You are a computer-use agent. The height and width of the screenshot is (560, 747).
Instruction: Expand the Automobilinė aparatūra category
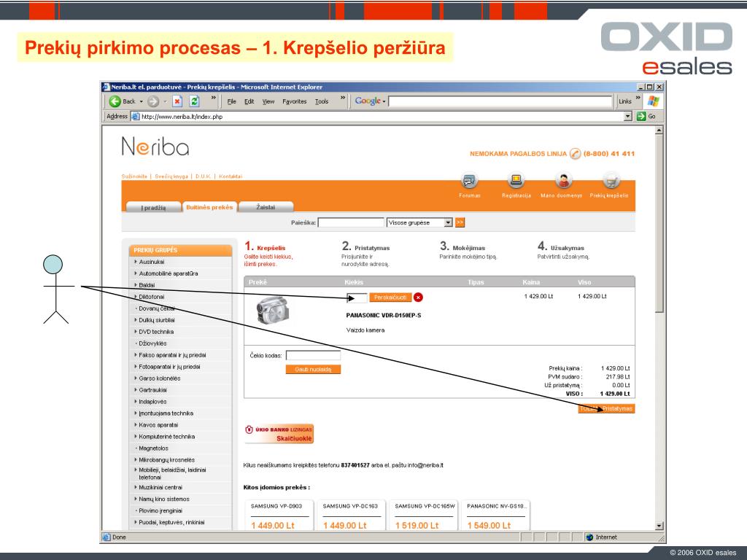pyautogui.click(x=136, y=273)
